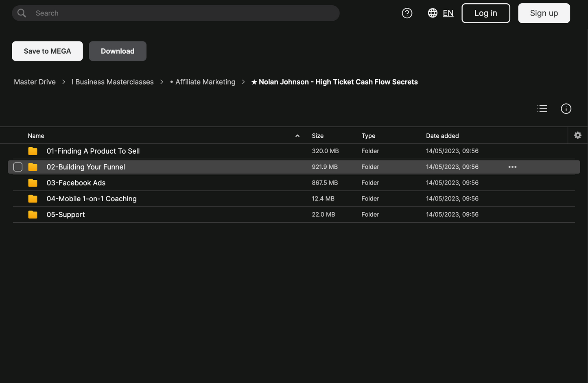Click date added of 05-Support row
Viewport: 588px width, 383px height.
click(x=452, y=214)
